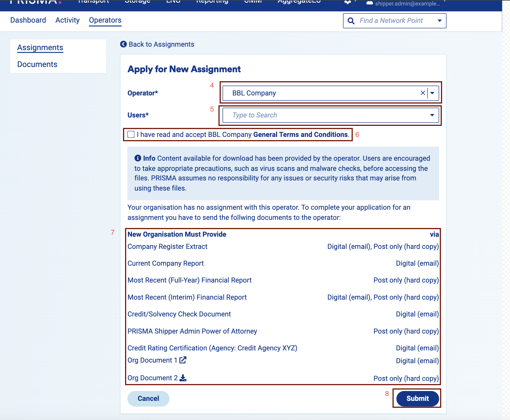The image size is (510, 420).
Task: Click the Info icon in the notice
Action: [138, 158]
